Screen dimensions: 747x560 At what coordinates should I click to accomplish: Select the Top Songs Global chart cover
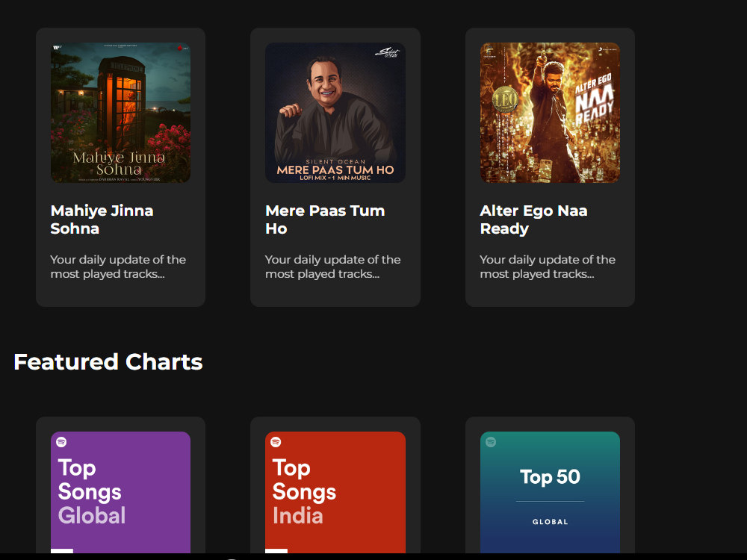[x=120, y=492]
